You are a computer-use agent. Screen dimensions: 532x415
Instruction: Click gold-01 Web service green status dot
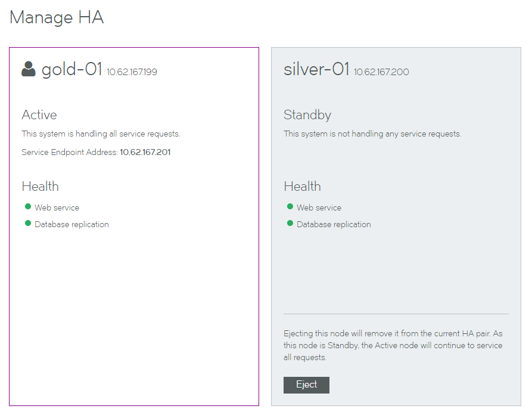(x=28, y=206)
